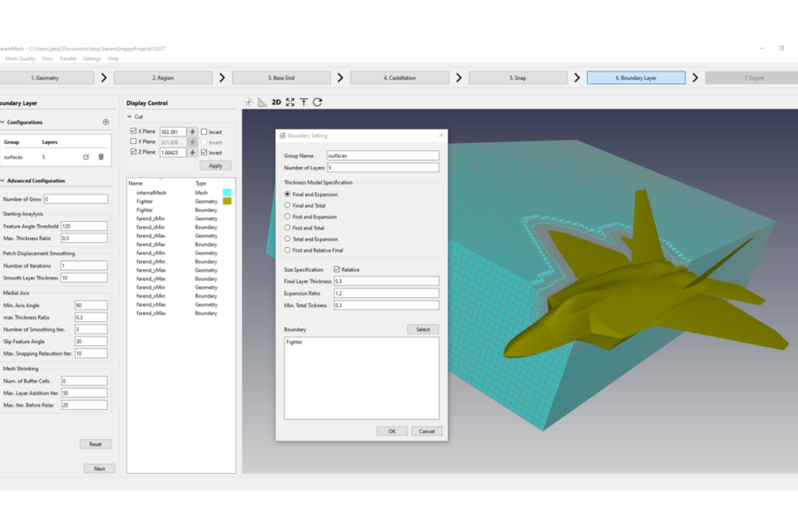Collapse the Cut section in Display Control
This screenshot has height=532, width=798.
tap(130, 117)
